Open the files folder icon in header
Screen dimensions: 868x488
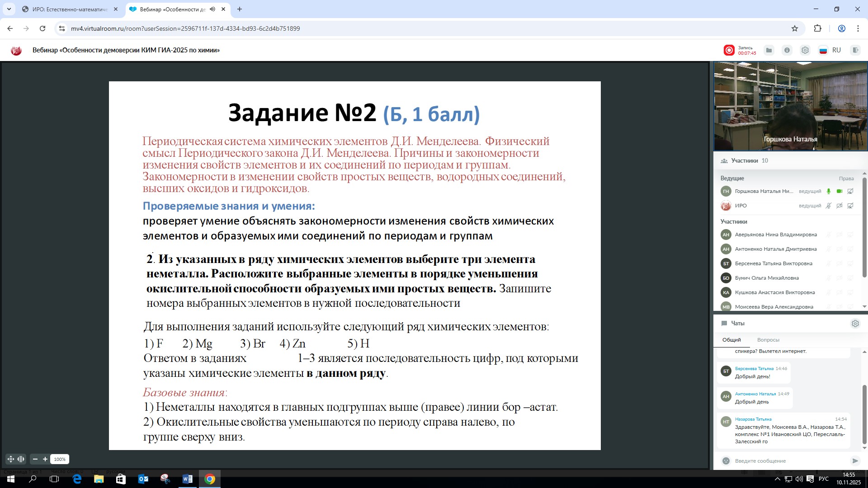point(769,50)
